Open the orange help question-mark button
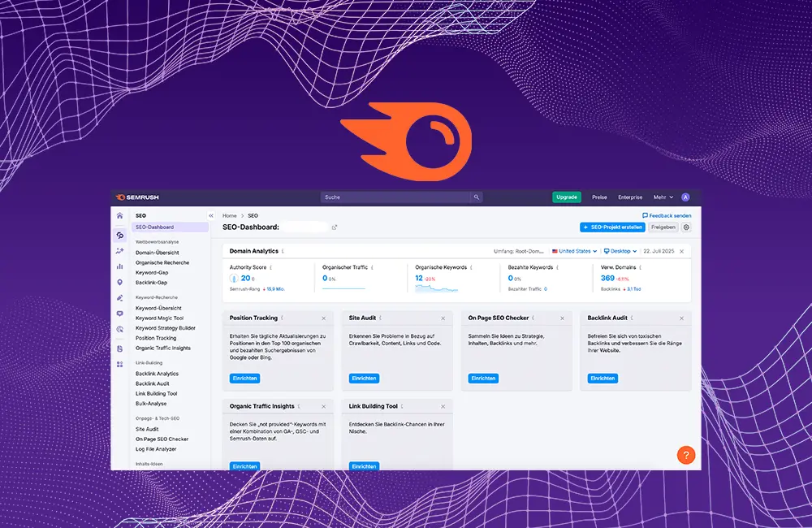This screenshot has height=528, width=812. (x=685, y=455)
